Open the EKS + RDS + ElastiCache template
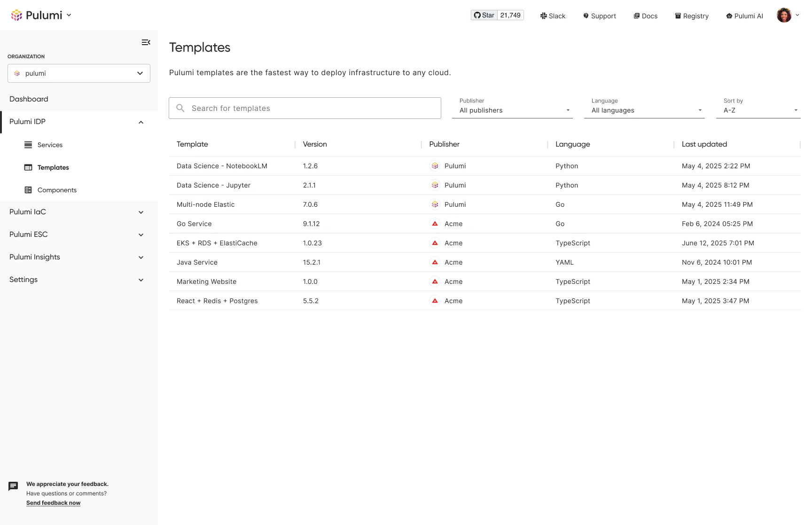This screenshot has width=812, height=525. pos(217,243)
